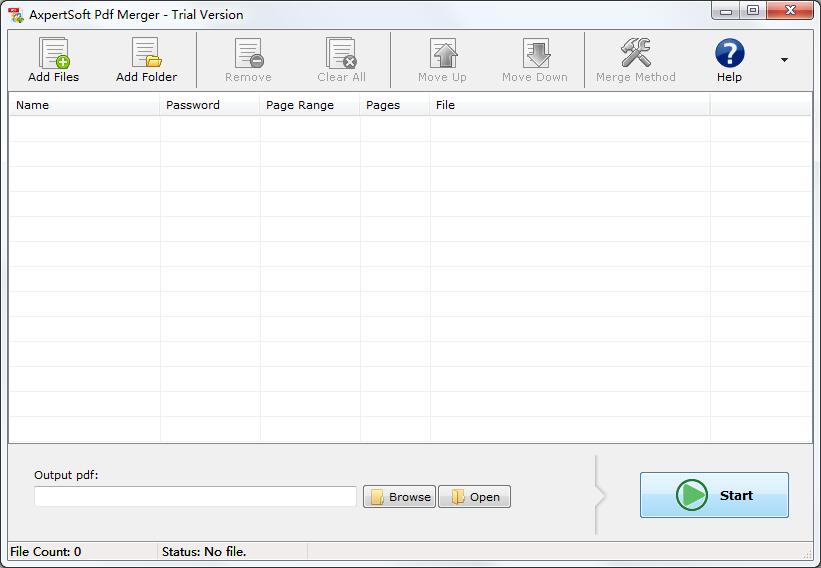This screenshot has height=568, width=821.
Task: Minimize the Pdf Merger window
Action: click(x=726, y=11)
